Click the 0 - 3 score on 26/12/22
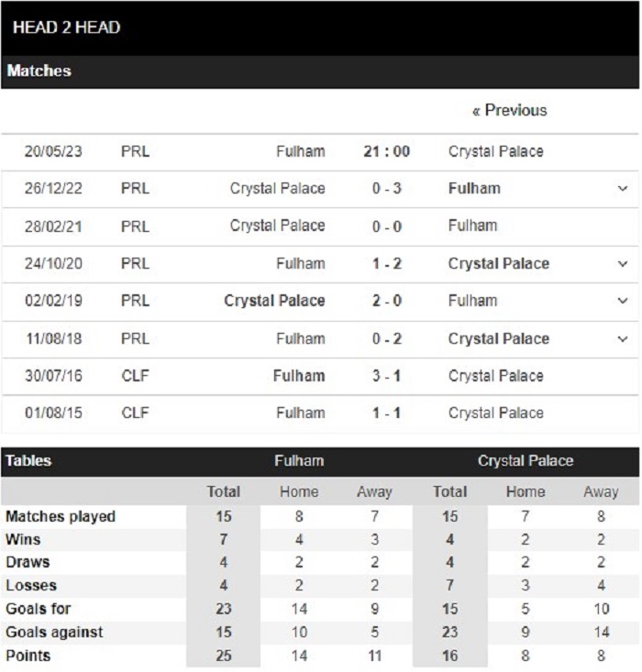Viewport: 642px width, 672px height. point(386,189)
